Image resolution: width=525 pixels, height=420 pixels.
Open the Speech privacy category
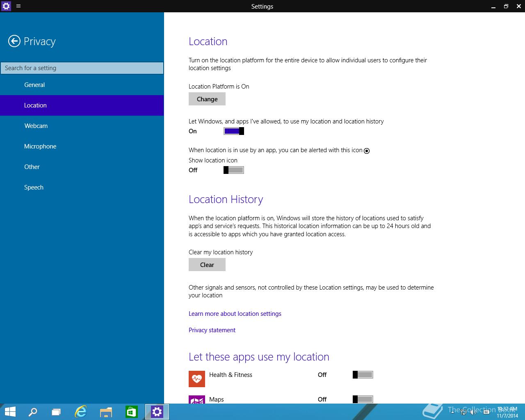pyautogui.click(x=82, y=187)
